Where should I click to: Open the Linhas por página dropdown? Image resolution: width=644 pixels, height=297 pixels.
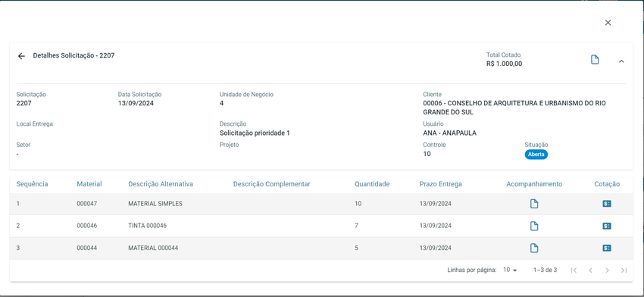click(x=510, y=270)
